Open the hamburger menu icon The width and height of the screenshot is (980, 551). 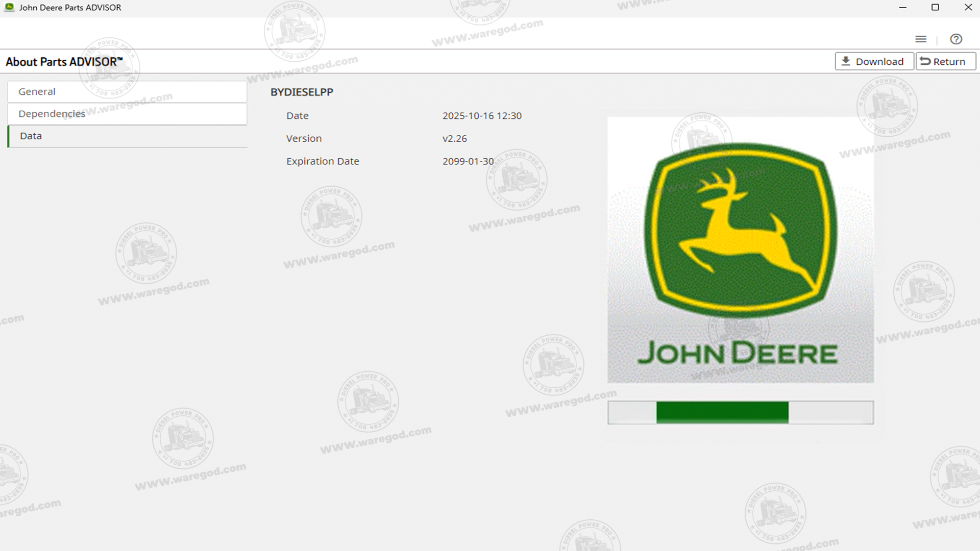click(920, 39)
